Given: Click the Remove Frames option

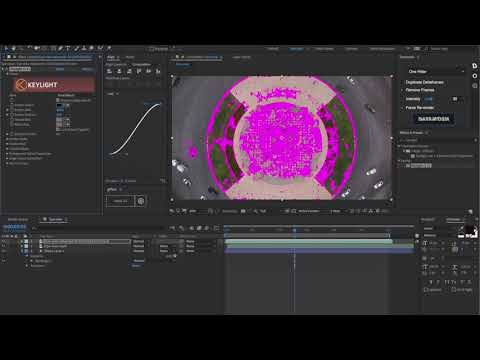Looking at the screenshot, I should (420, 90).
